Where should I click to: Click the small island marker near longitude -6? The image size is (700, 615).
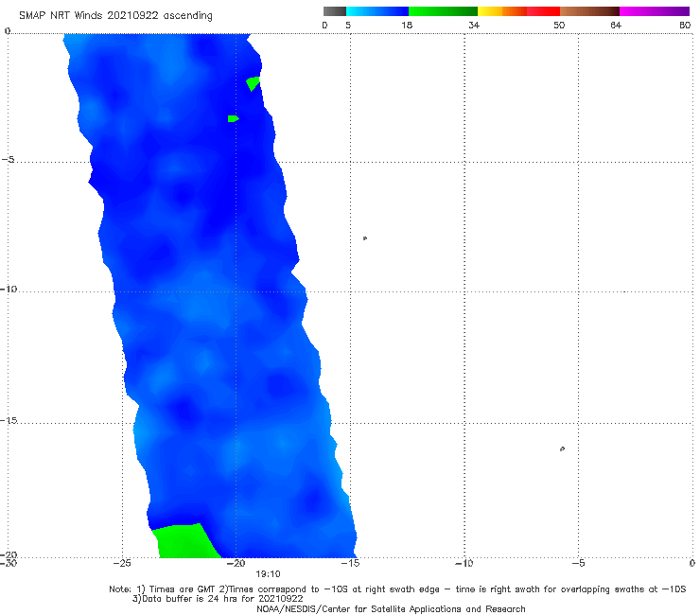point(562,448)
